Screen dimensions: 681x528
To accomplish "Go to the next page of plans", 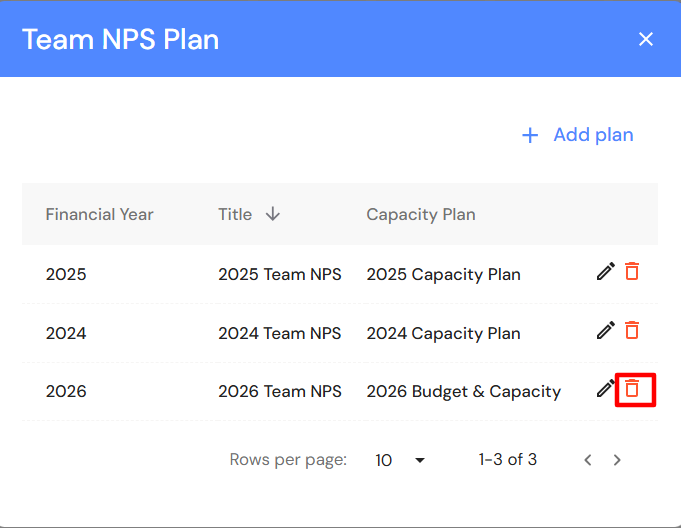I will [617, 460].
